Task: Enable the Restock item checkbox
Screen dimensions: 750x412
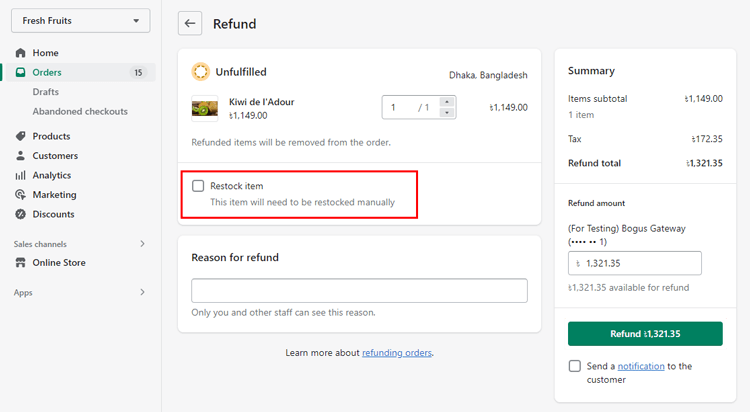Action: pos(198,186)
